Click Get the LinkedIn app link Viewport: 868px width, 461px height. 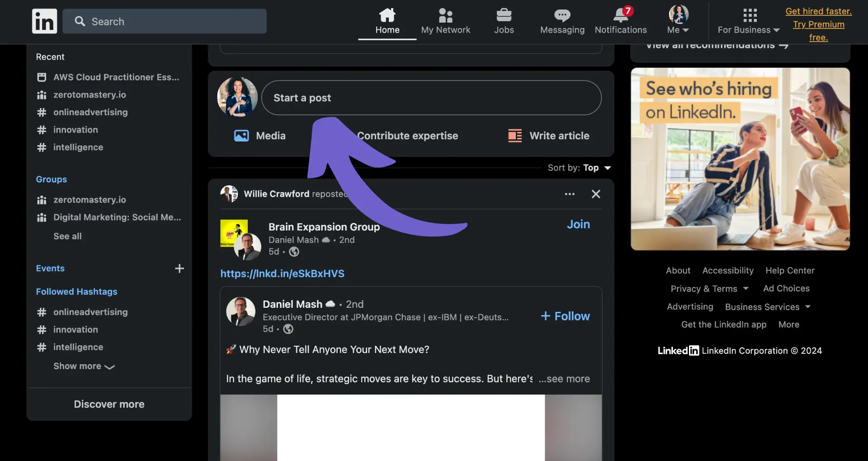pos(724,325)
